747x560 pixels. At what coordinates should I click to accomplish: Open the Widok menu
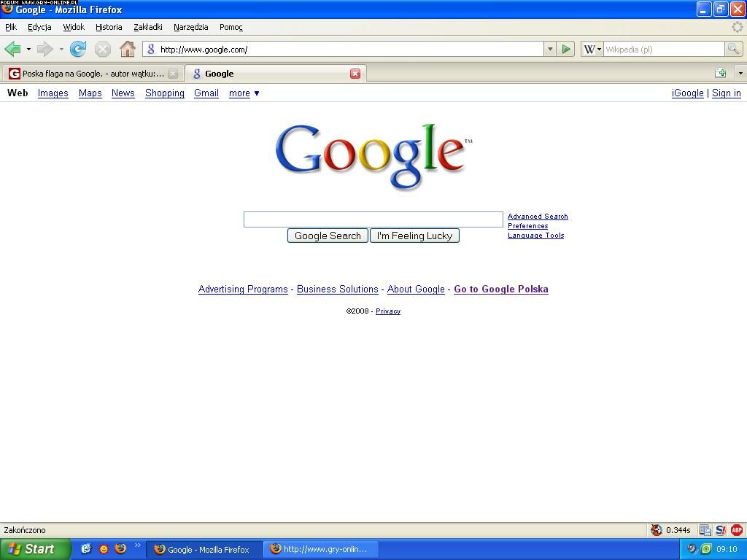click(74, 27)
